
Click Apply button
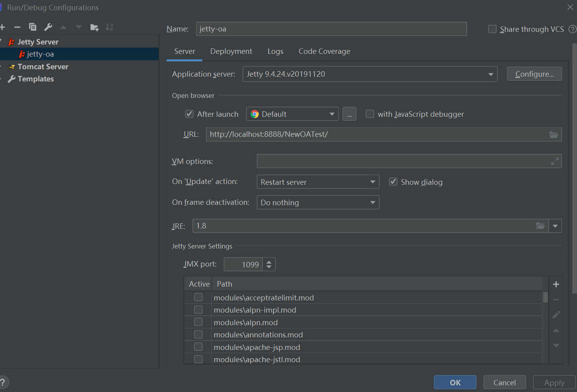554,383
